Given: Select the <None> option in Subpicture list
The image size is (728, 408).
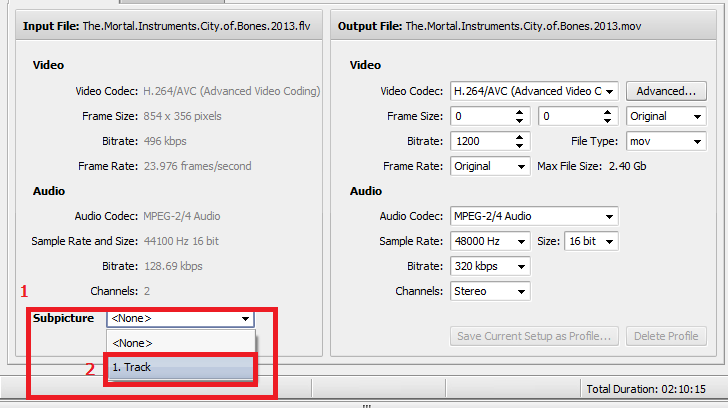Looking at the screenshot, I should click(x=181, y=343).
